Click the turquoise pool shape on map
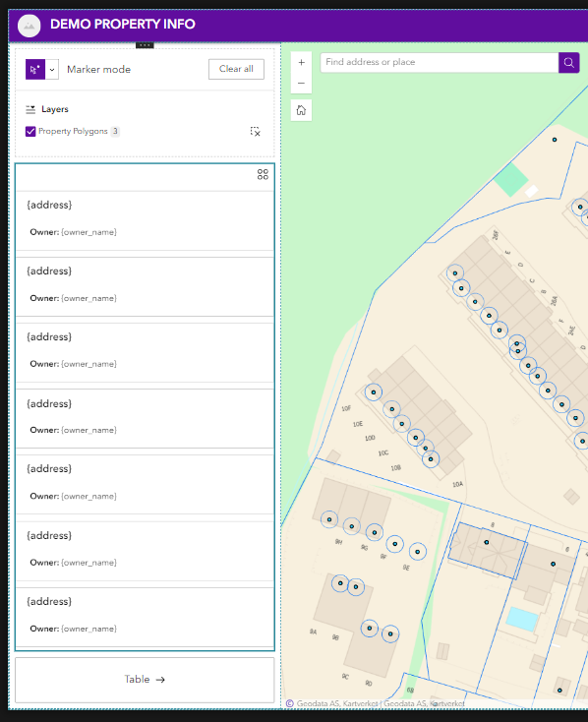 (x=522, y=619)
